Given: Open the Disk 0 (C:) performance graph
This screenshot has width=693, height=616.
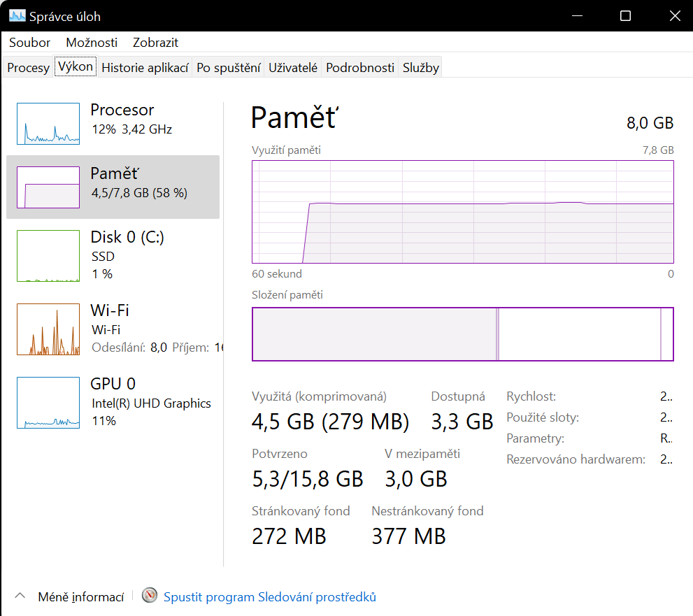Looking at the screenshot, I should (x=48, y=256).
